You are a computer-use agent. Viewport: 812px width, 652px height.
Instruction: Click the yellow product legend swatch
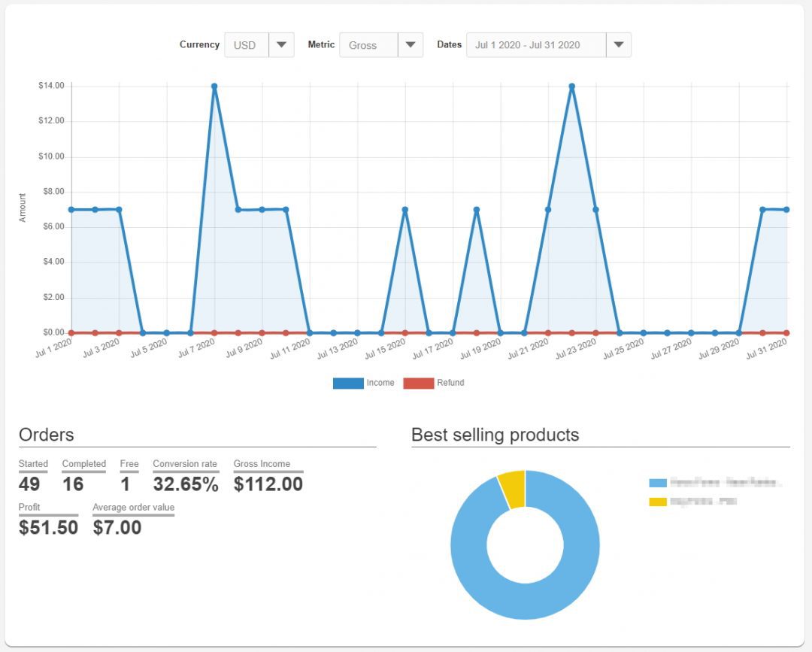(x=658, y=502)
